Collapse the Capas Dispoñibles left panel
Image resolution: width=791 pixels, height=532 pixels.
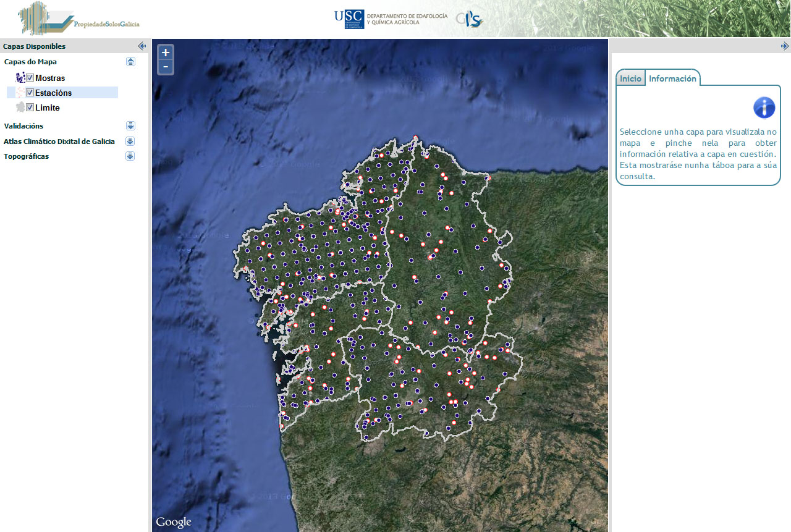pyautogui.click(x=142, y=46)
